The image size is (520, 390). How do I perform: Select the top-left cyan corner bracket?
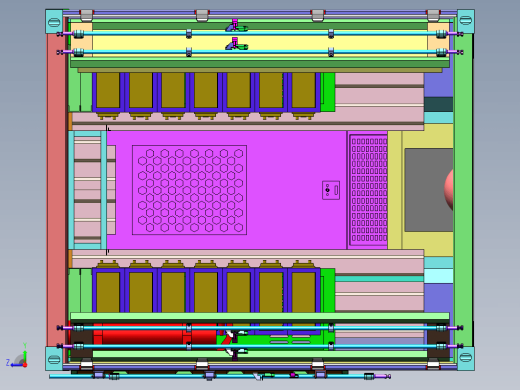[54, 21]
